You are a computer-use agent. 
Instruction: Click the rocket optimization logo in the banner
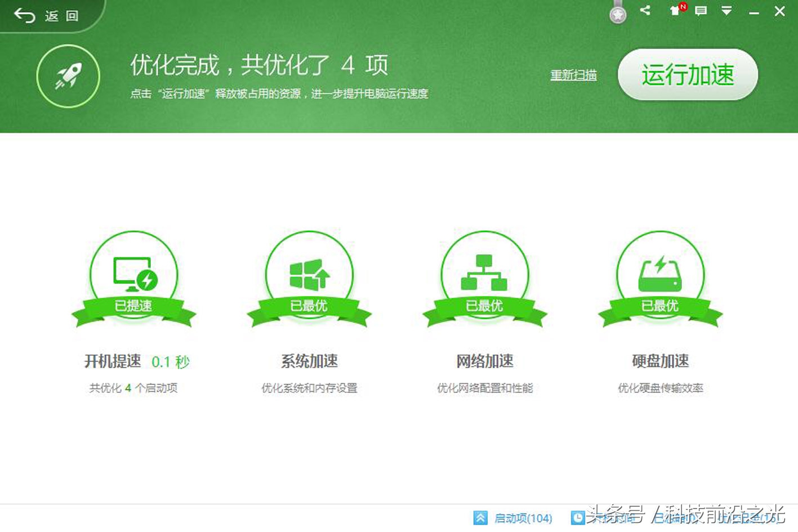pos(68,76)
